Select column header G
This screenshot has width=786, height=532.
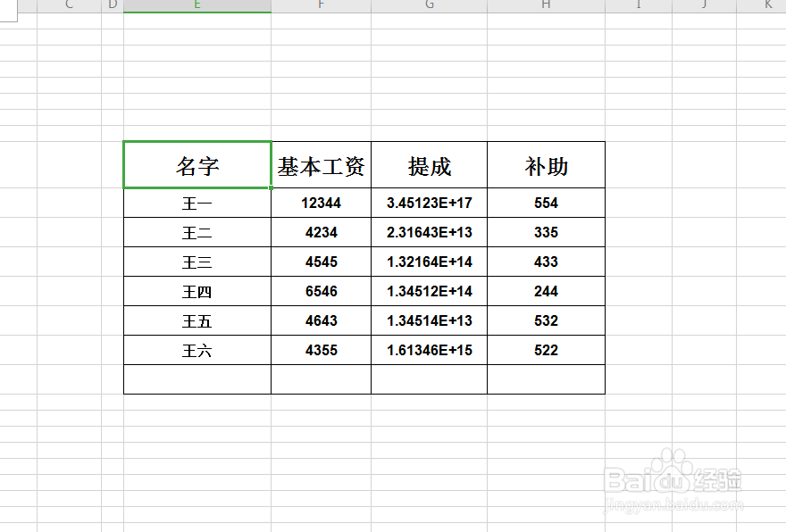point(429,5)
